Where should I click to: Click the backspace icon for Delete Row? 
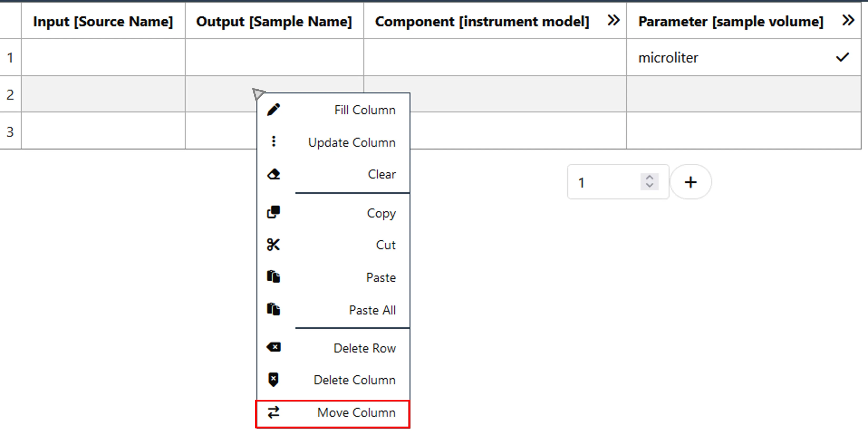coord(273,347)
